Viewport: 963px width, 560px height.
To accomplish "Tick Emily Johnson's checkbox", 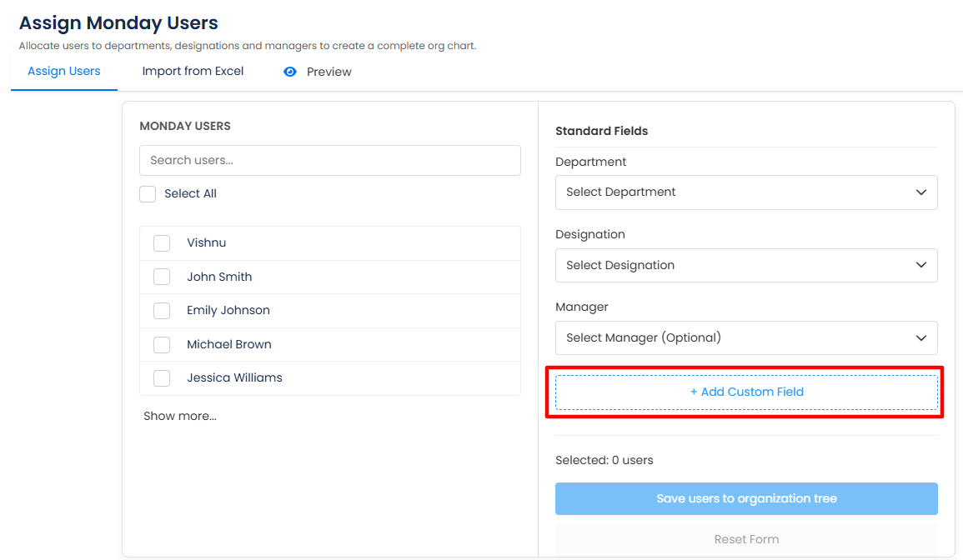I will pos(162,311).
